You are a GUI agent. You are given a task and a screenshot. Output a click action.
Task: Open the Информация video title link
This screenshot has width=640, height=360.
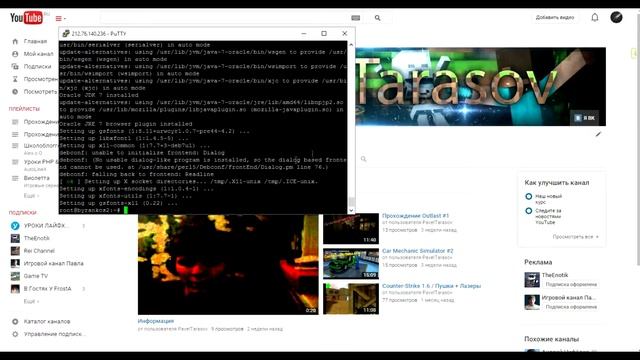(156, 321)
